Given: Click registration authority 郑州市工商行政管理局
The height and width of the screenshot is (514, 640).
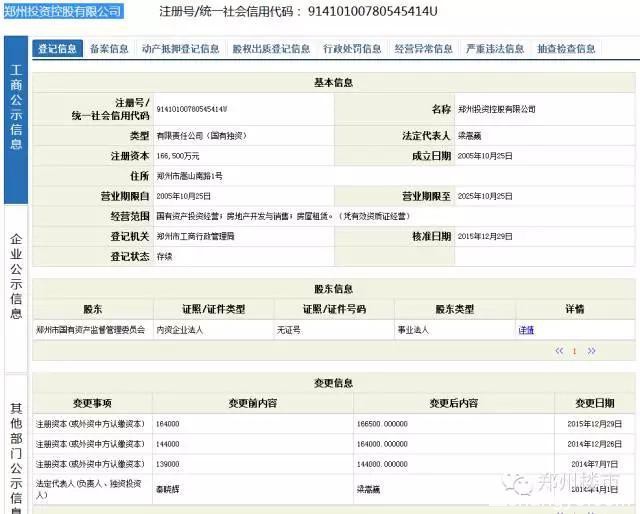Looking at the screenshot, I should point(196,236).
